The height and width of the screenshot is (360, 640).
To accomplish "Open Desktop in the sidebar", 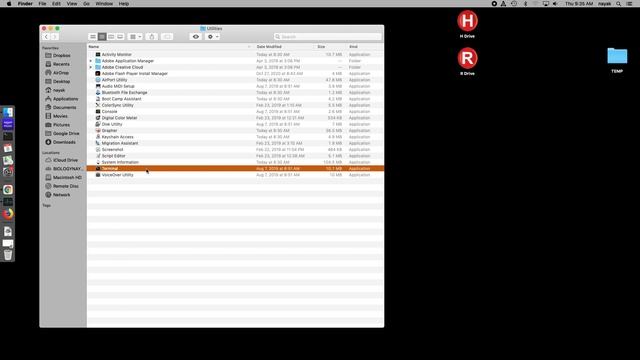I will pyautogui.click(x=58, y=82).
